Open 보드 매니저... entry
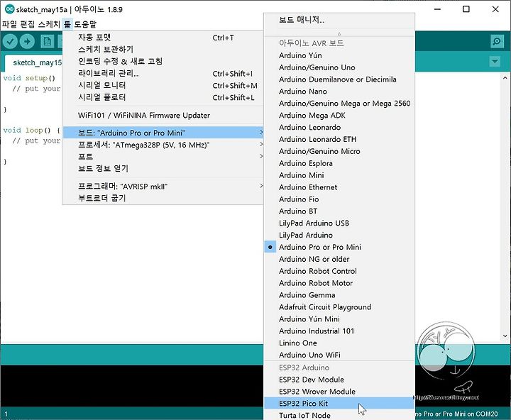 click(x=339, y=20)
